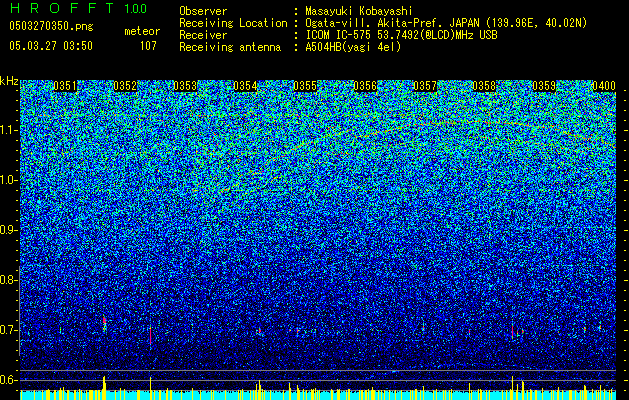Click the 0359 time marker

click(544, 86)
